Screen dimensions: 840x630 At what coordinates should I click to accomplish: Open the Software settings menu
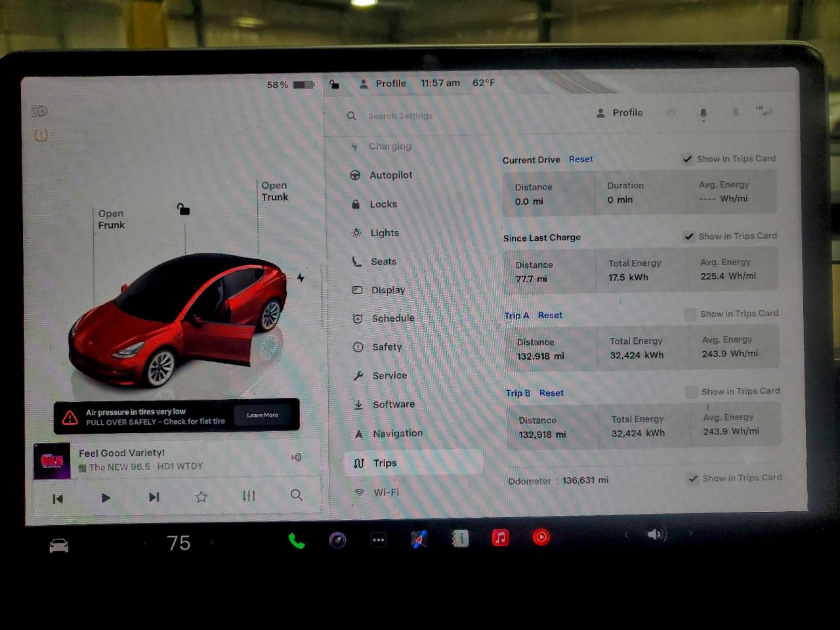pos(385,404)
